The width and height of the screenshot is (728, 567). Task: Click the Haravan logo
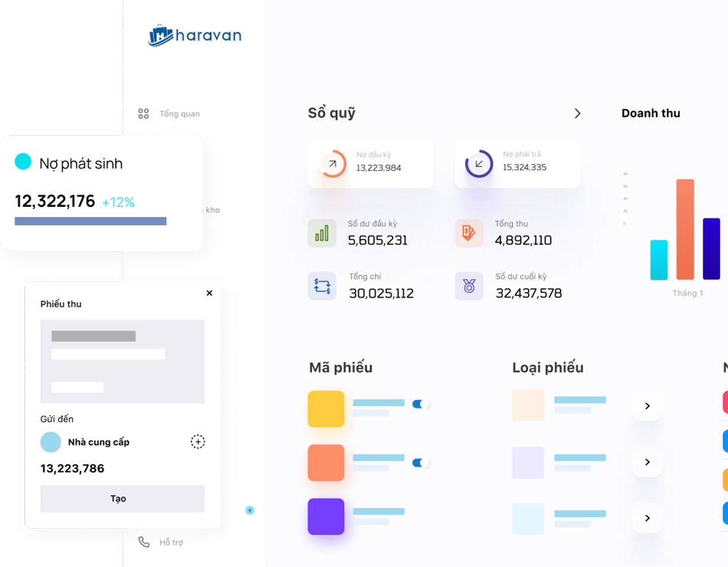pos(195,35)
